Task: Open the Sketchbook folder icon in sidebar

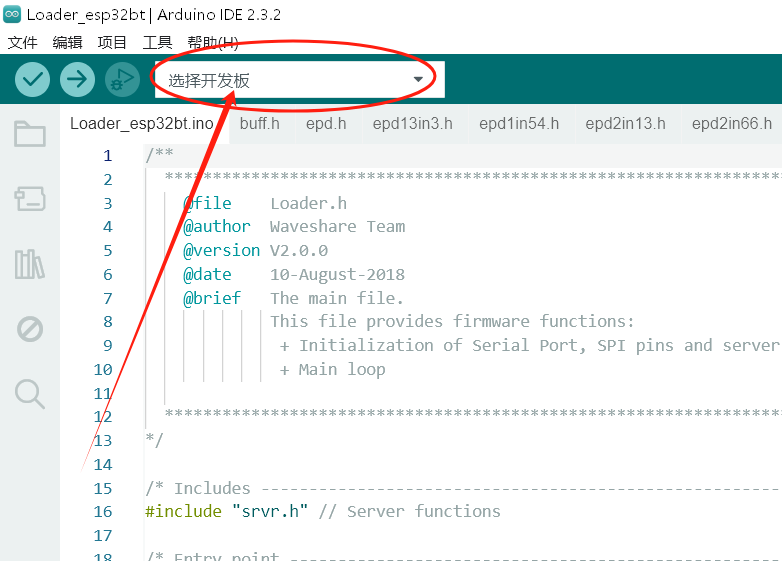Action: click(x=30, y=134)
